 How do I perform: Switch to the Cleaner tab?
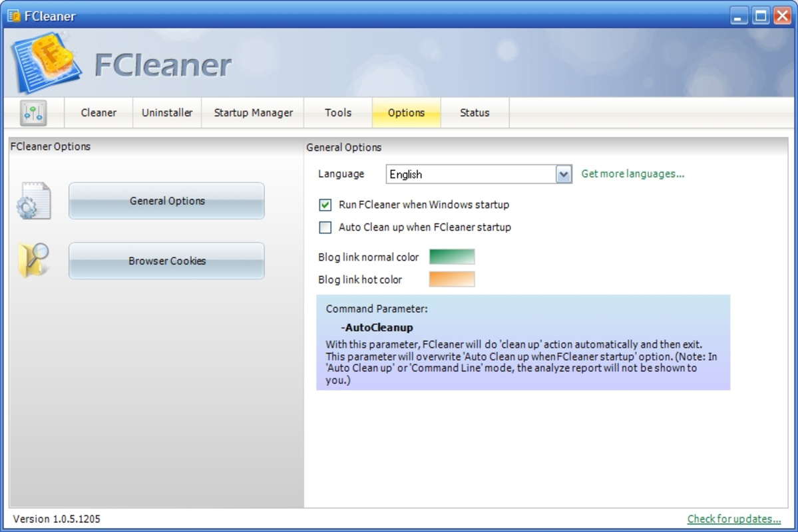(98, 112)
